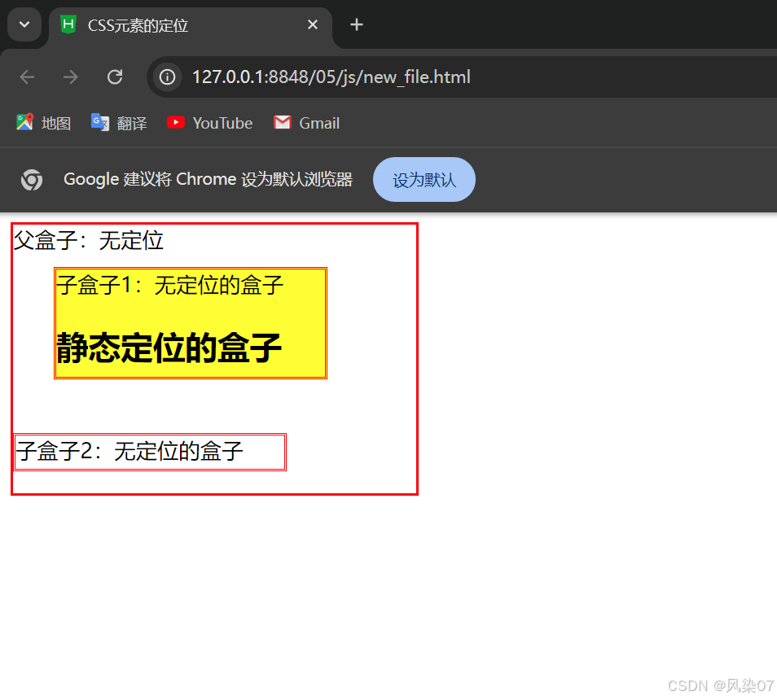
Task: Click the HBuilder favicon on the tab
Action: coord(68,24)
